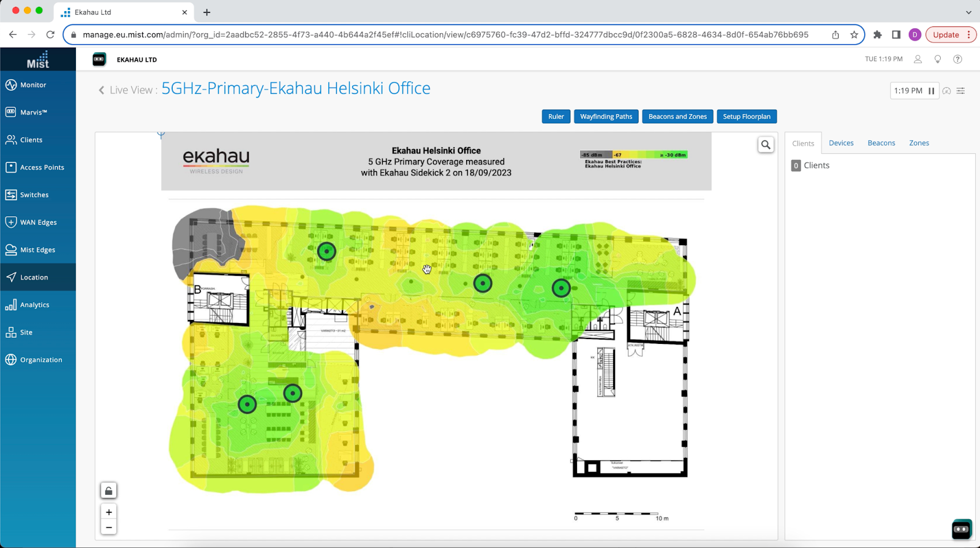Open the user account profile icon
This screenshot has height=548, width=980.
[918, 59]
